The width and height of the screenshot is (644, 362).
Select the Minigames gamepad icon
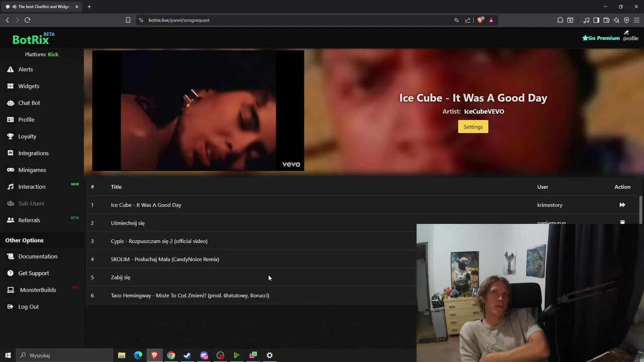pyautogui.click(x=10, y=170)
